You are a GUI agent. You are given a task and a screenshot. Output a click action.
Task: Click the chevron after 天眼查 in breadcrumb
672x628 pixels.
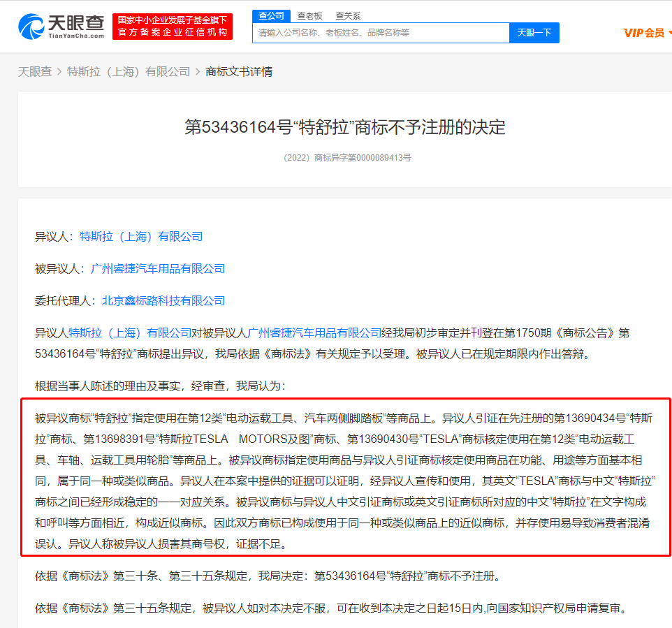coord(59,71)
